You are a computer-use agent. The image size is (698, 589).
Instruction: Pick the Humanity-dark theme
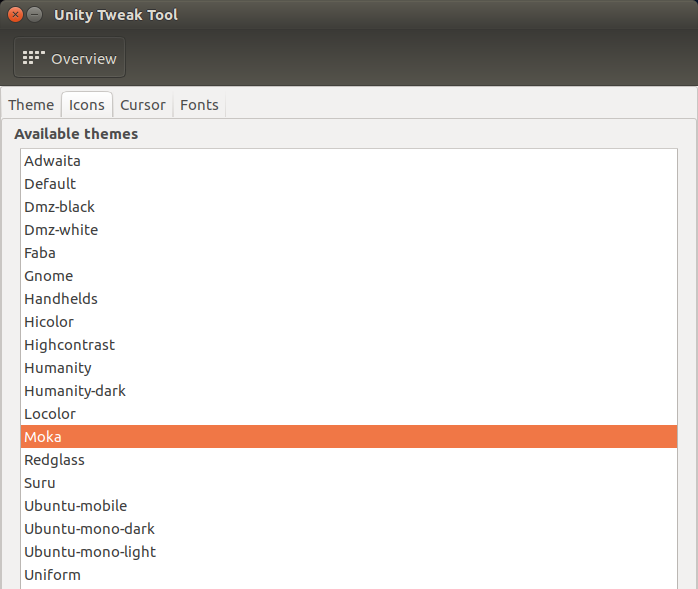point(75,391)
